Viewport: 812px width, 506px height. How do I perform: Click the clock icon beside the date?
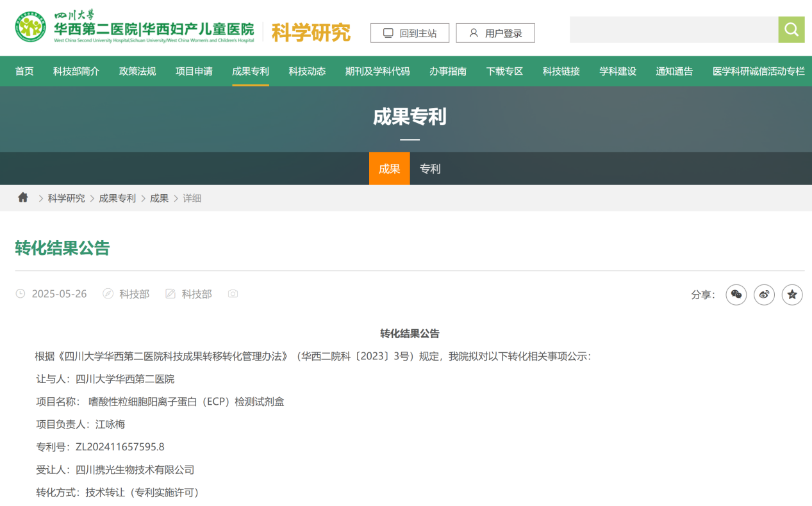coord(21,294)
